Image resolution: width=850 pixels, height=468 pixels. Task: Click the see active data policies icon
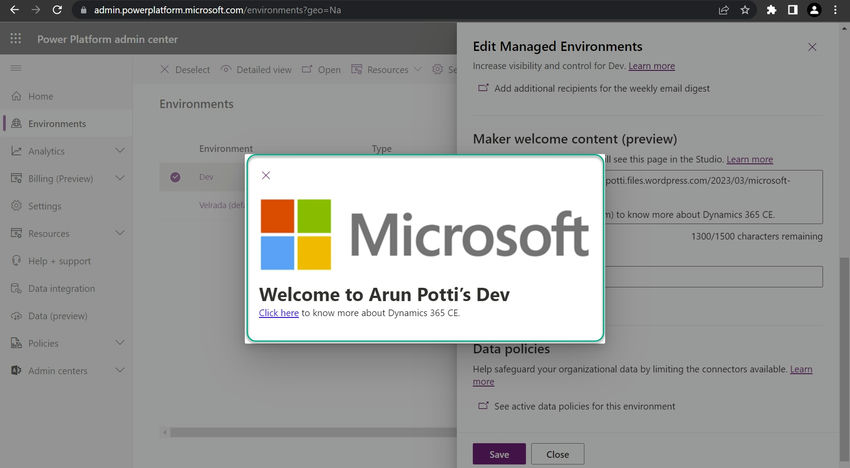click(483, 406)
